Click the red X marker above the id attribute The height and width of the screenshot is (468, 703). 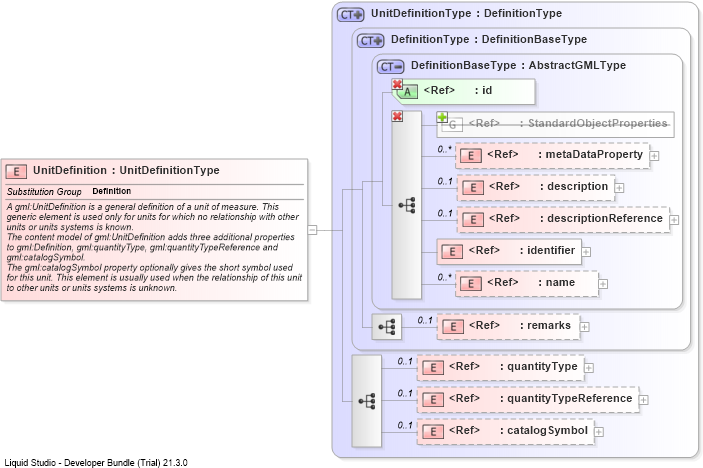pyautogui.click(x=397, y=84)
